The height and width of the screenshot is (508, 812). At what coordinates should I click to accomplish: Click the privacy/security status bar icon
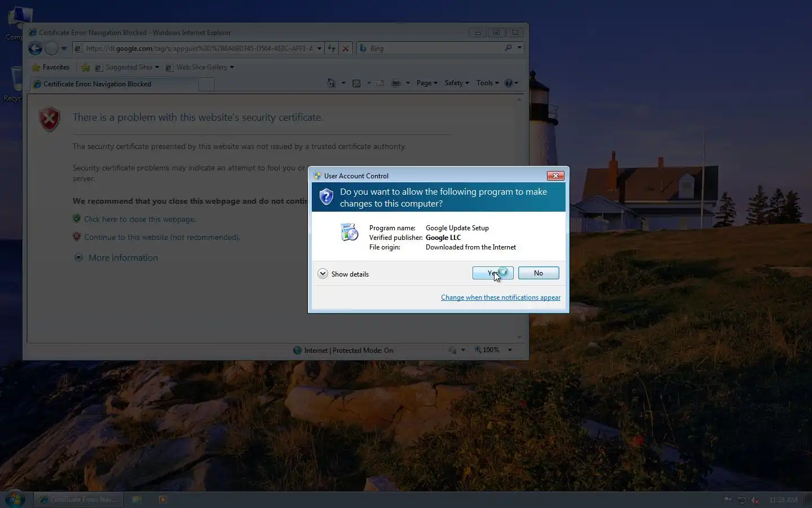click(452, 350)
